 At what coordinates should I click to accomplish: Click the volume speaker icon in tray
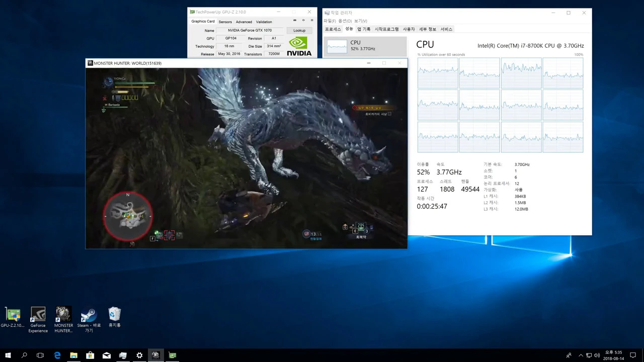pos(596,355)
